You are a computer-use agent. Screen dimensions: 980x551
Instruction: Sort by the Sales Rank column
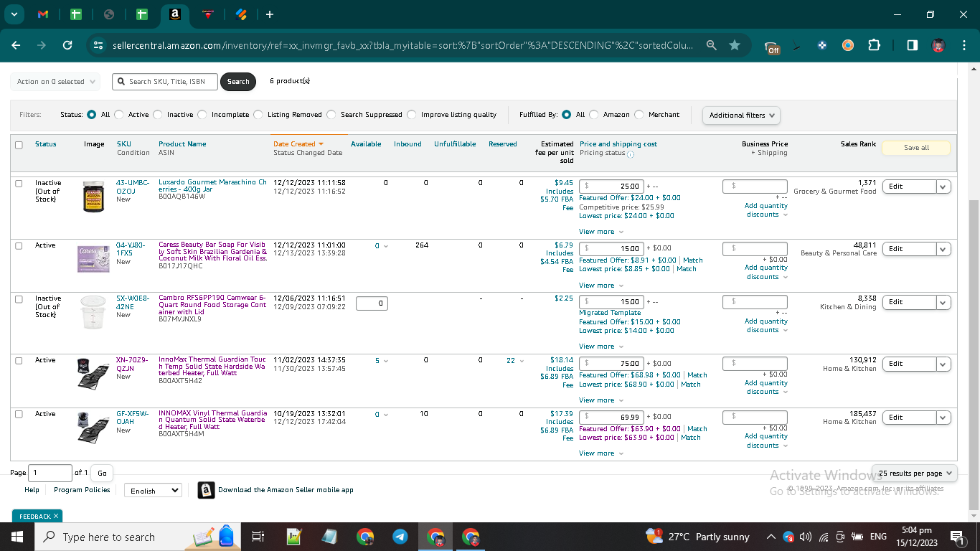858,144
